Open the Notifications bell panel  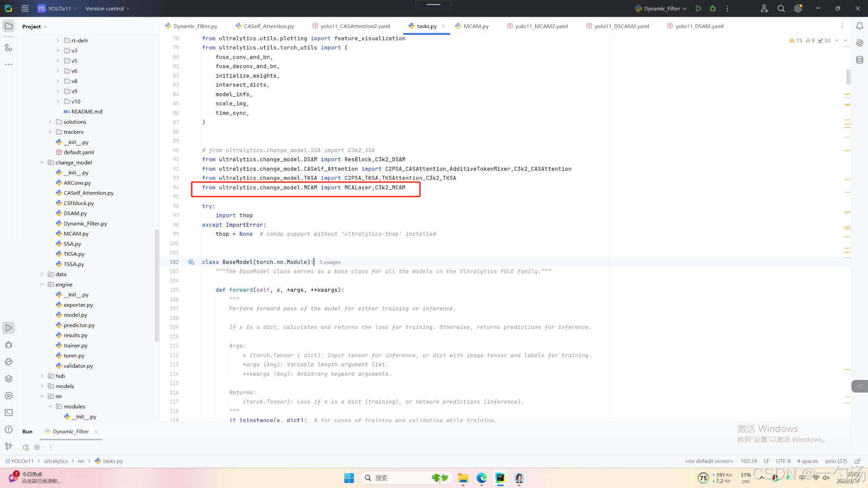[x=859, y=26]
